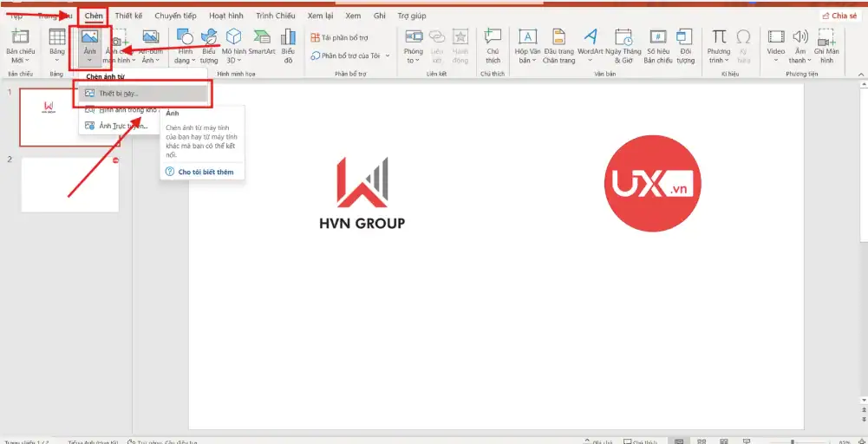Insert a Đối tượng object
The width and height of the screenshot is (868, 444).
pos(685,46)
